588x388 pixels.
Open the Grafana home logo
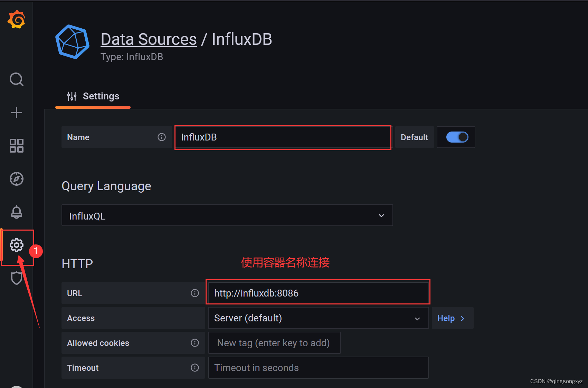pos(16,19)
